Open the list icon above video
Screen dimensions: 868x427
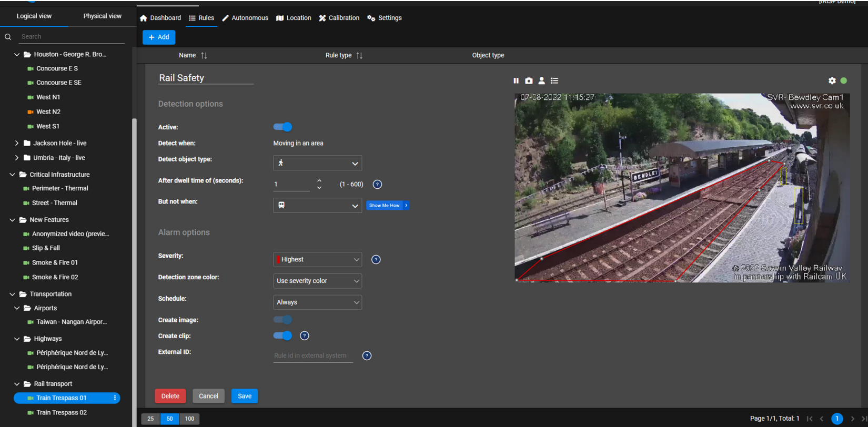[x=554, y=81]
